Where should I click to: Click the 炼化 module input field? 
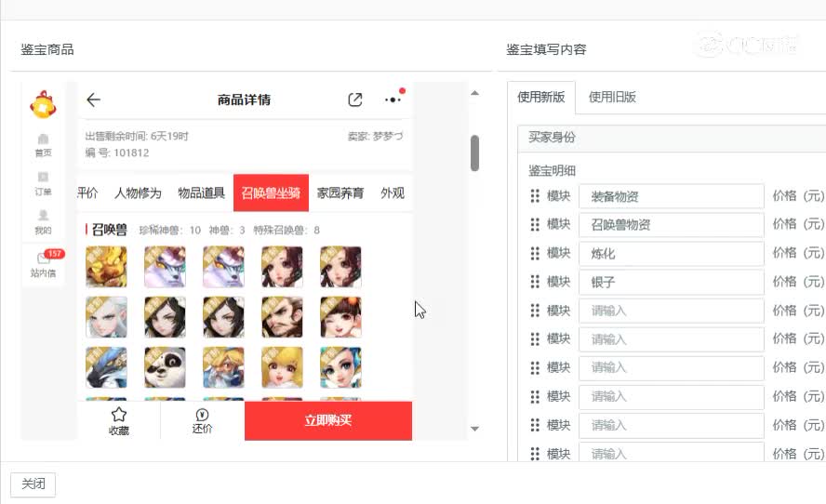tap(672, 254)
